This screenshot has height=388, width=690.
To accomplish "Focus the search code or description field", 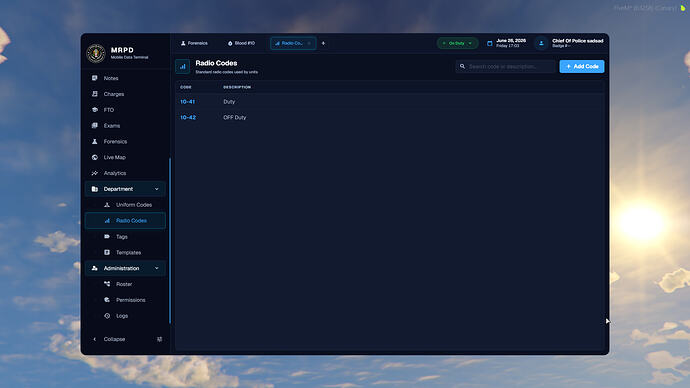I will pos(506,66).
